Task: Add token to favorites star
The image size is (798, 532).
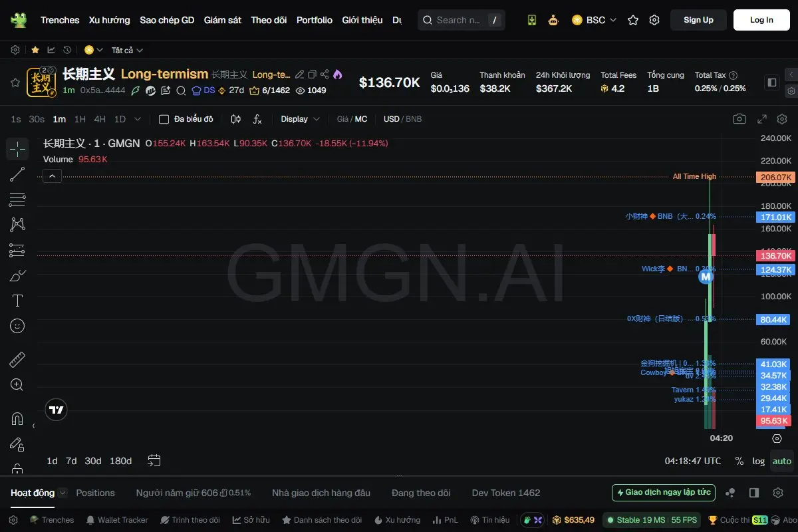Action: click(x=15, y=82)
